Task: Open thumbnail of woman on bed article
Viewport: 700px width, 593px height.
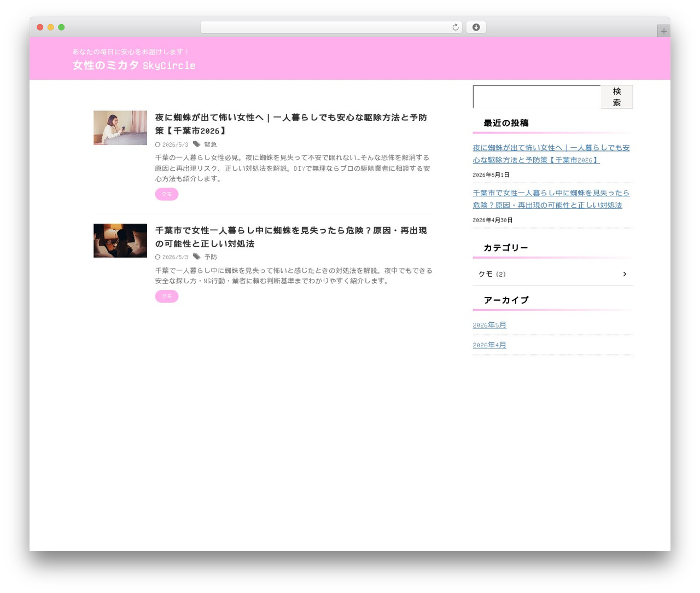Action: 120,128
